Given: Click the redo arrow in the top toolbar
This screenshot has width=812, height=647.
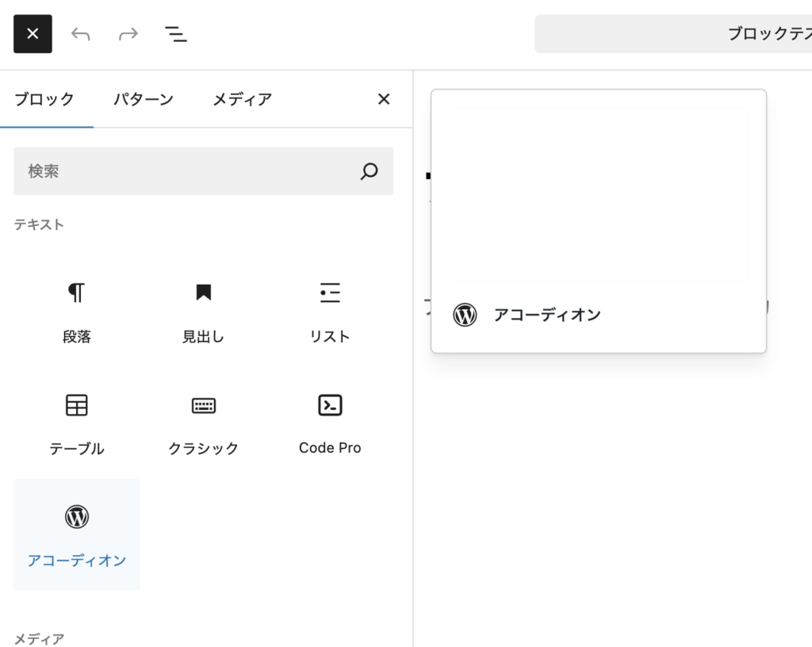Looking at the screenshot, I should tap(128, 34).
